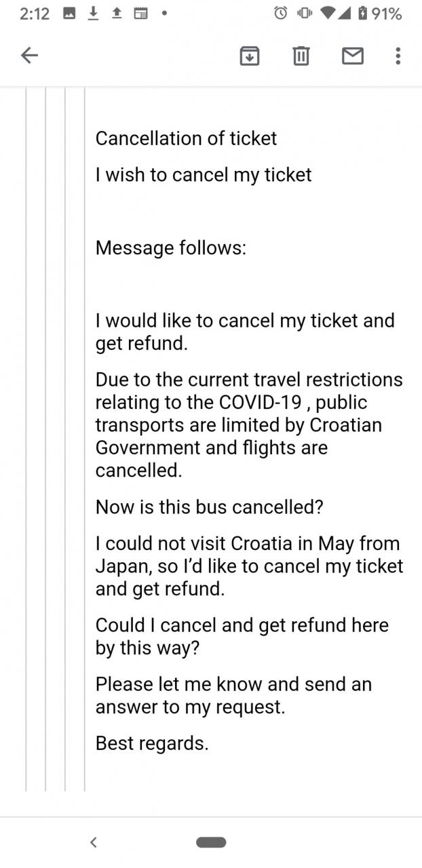Tap the download notification icon

click(93, 14)
